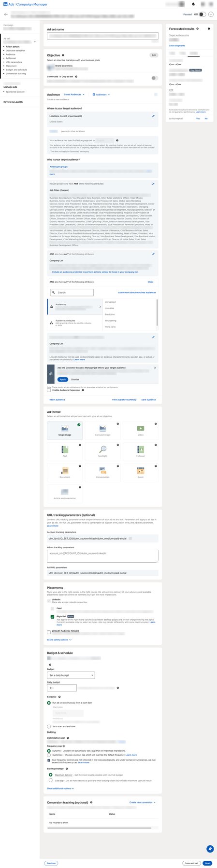Open View audience summary link
This screenshot has height=868, width=217.
[124, 400]
